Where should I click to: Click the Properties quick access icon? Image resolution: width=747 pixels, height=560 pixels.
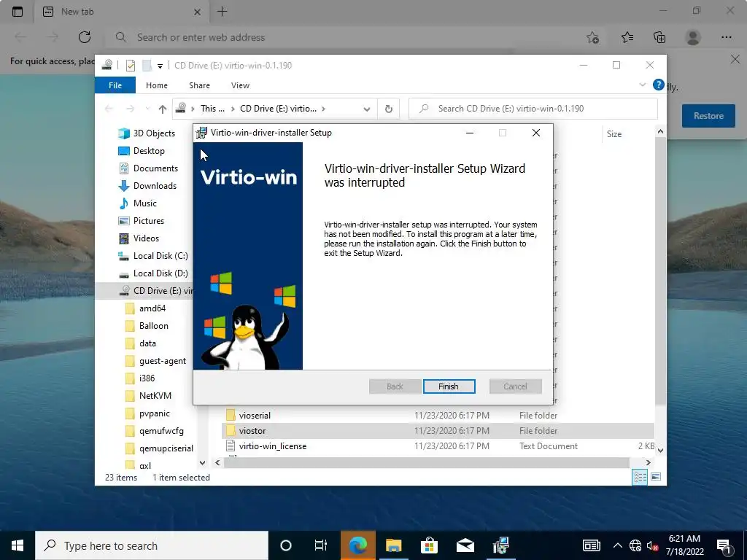(130, 65)
